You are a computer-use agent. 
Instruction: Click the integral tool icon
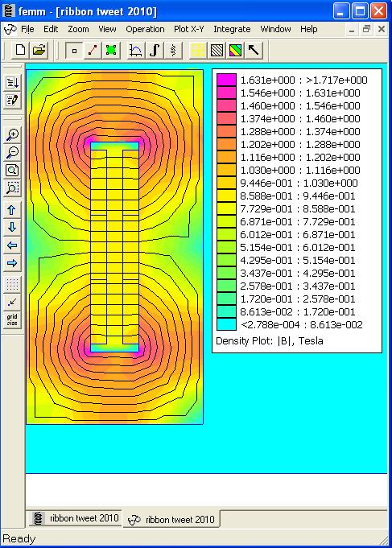click(155, 51)
